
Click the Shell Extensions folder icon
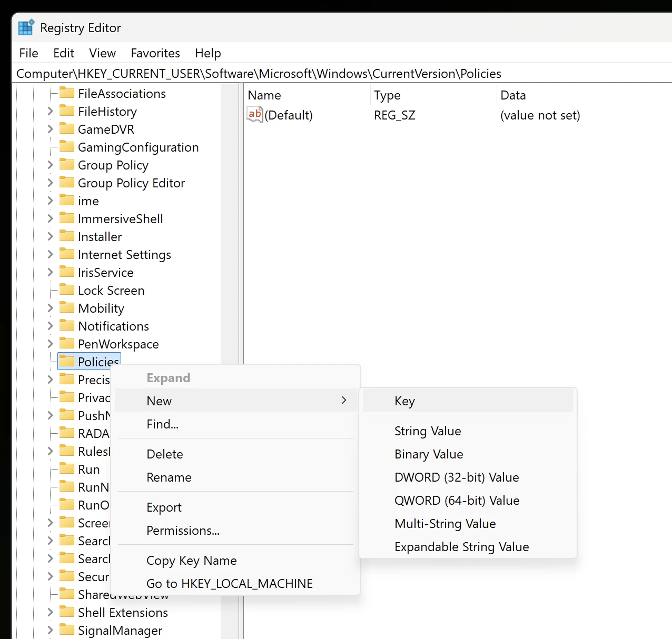(67, 612)
